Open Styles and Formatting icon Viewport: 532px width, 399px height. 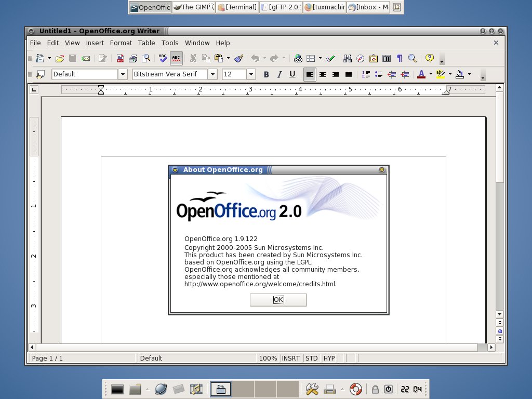pos(41,74)
